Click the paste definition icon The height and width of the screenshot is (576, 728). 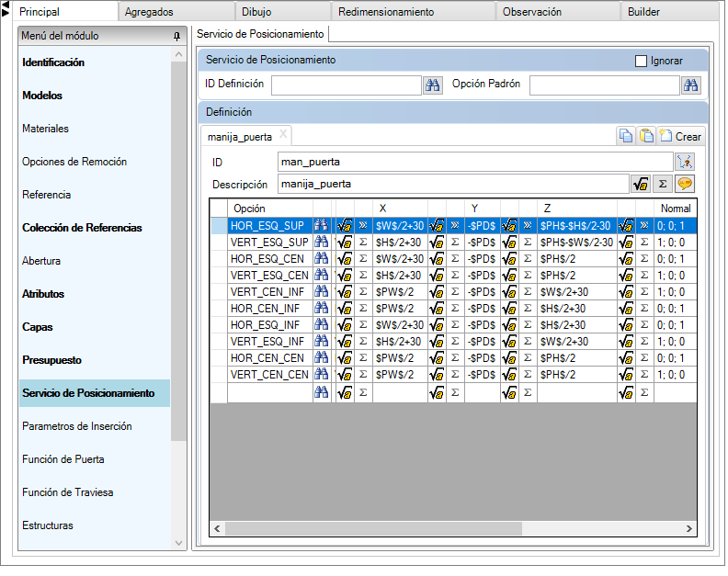(646, 136)
